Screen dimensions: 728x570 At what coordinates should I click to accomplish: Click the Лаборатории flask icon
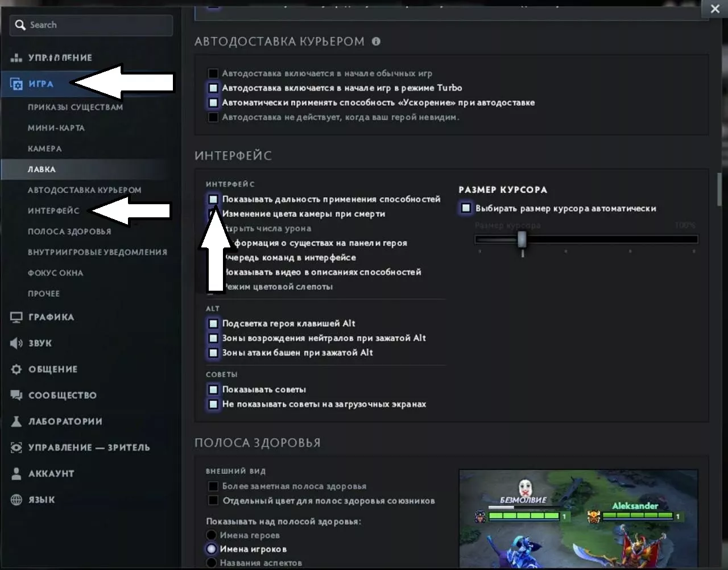pyautogui.click(x=16, y=422)
